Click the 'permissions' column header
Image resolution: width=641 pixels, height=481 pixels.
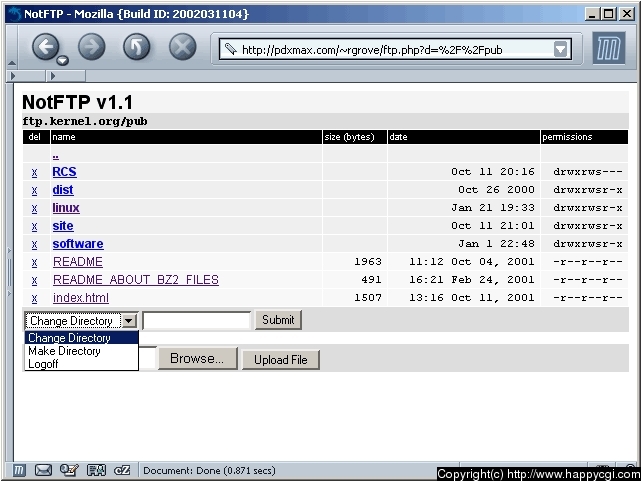[x=584, y=137]
